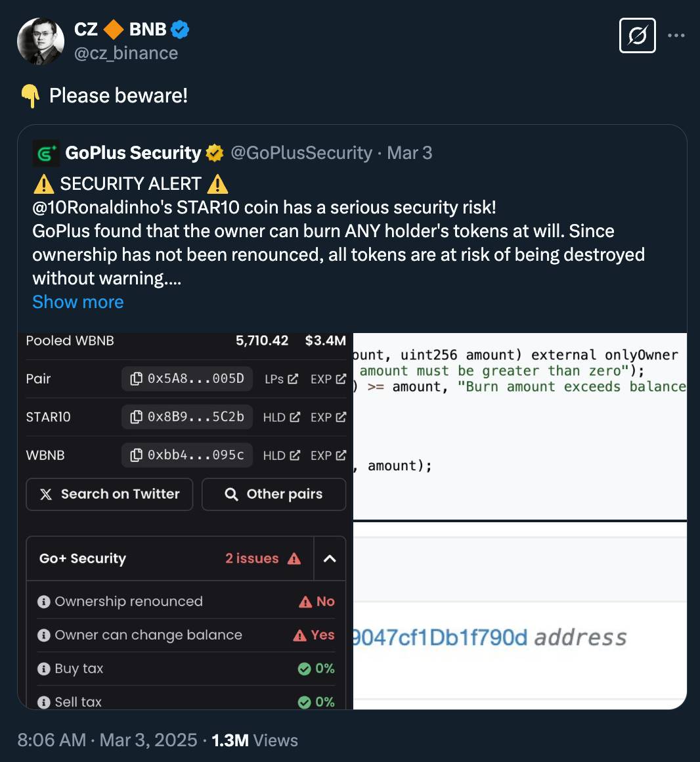Click the gold verified badge of GoPlus Security
The image size is (700, 762).
[214, 153]
